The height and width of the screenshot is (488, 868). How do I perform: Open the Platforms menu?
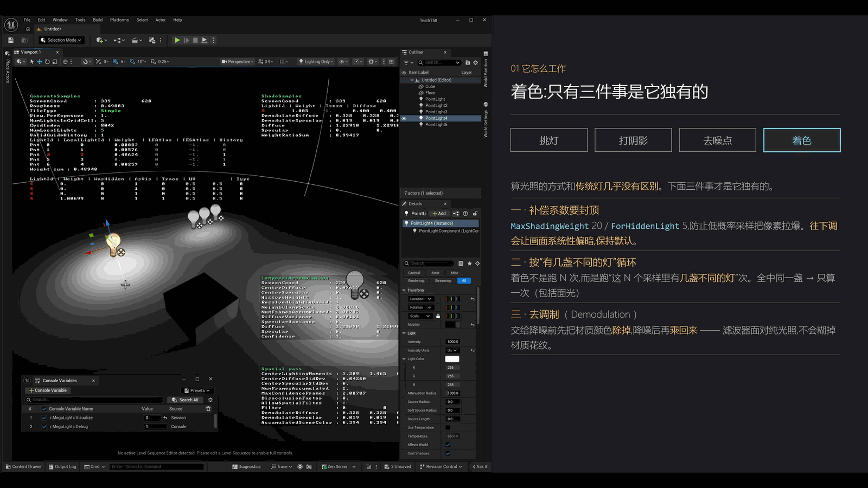tap(119, 20)
